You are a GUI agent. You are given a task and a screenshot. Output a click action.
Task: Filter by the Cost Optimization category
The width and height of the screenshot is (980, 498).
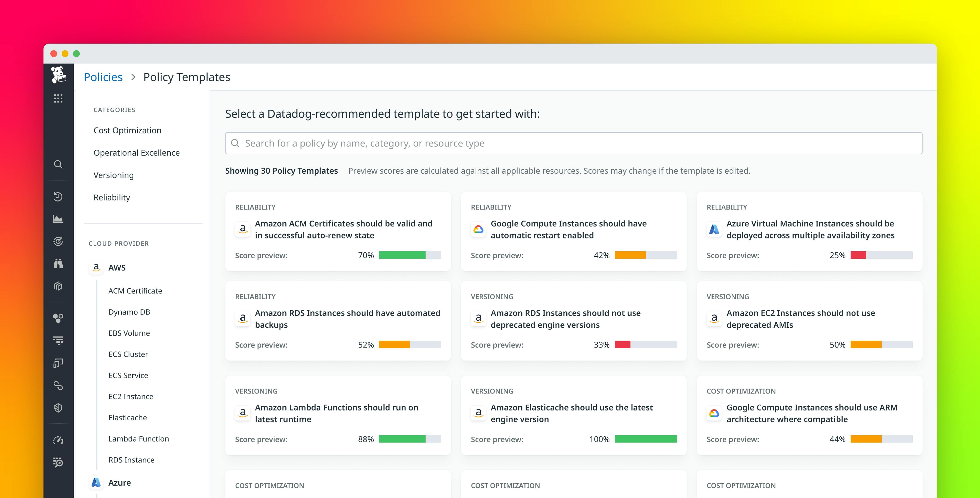pyautogui.click(x=127, y=130)
